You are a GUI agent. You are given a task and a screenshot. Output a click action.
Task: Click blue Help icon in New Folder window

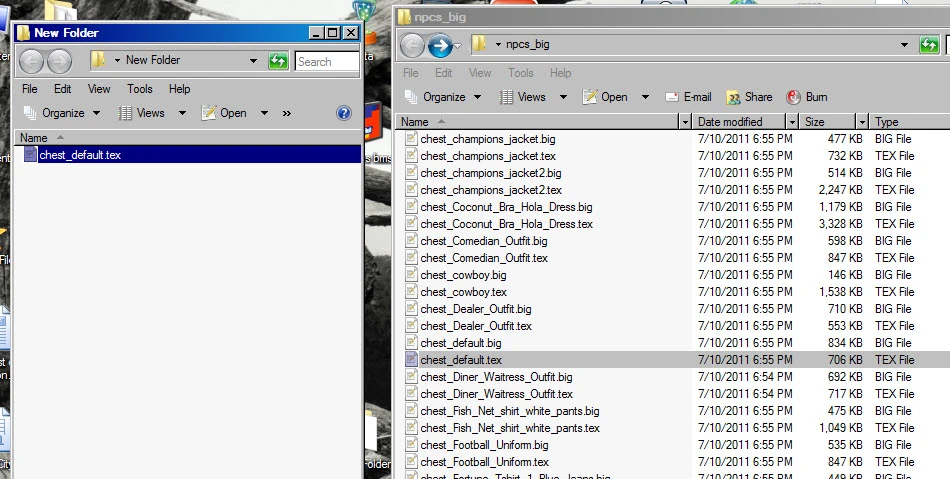click(x=344, y=113)
